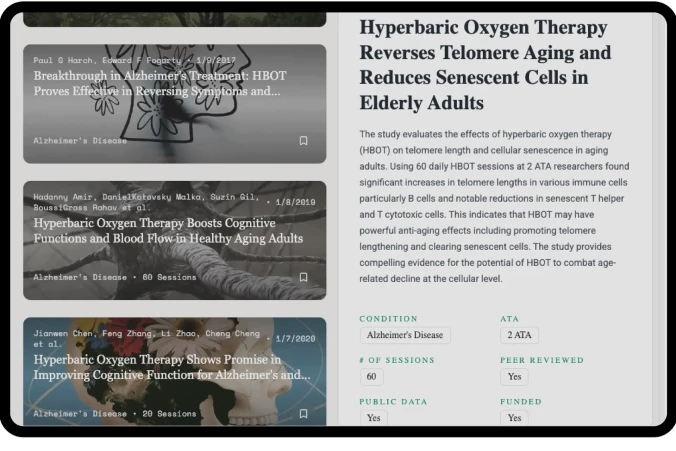Click the Funded Yes chip

[x=514, y=418]
